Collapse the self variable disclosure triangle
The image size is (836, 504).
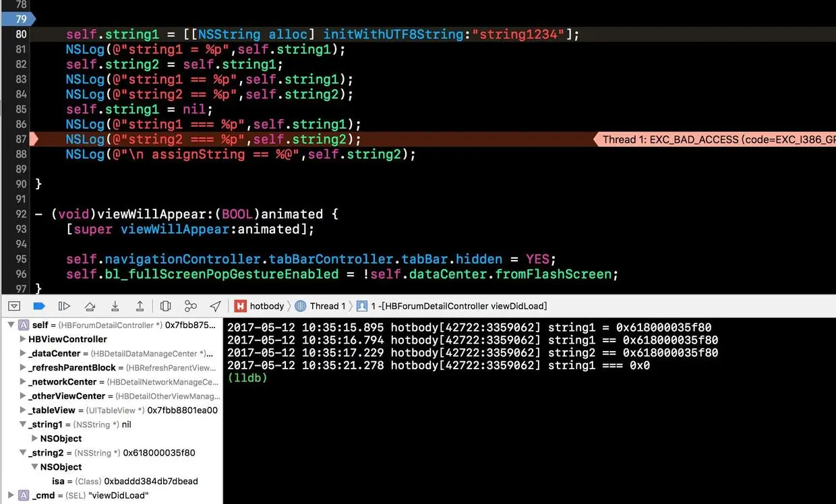click(10, 325)
